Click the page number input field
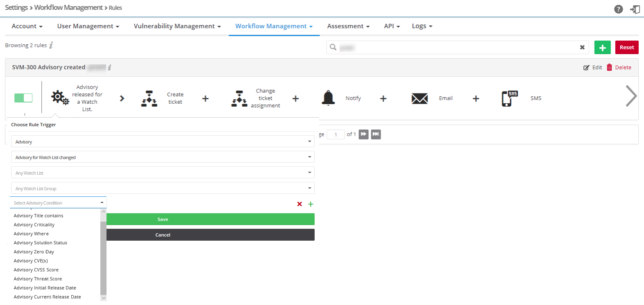644x305 pixels. pos(336,134)
